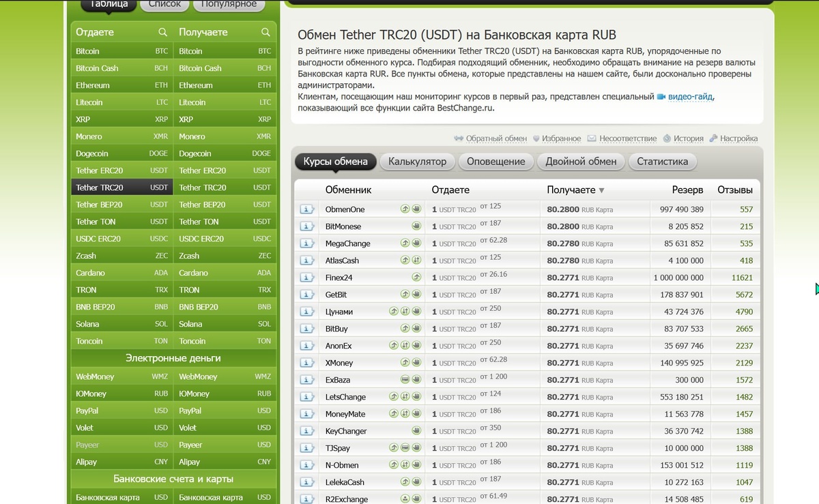Image resolution: width=819 pixels, height=504 pixels.
Task: Click the Банковские счета и карты section header
Action: [173, 479]
